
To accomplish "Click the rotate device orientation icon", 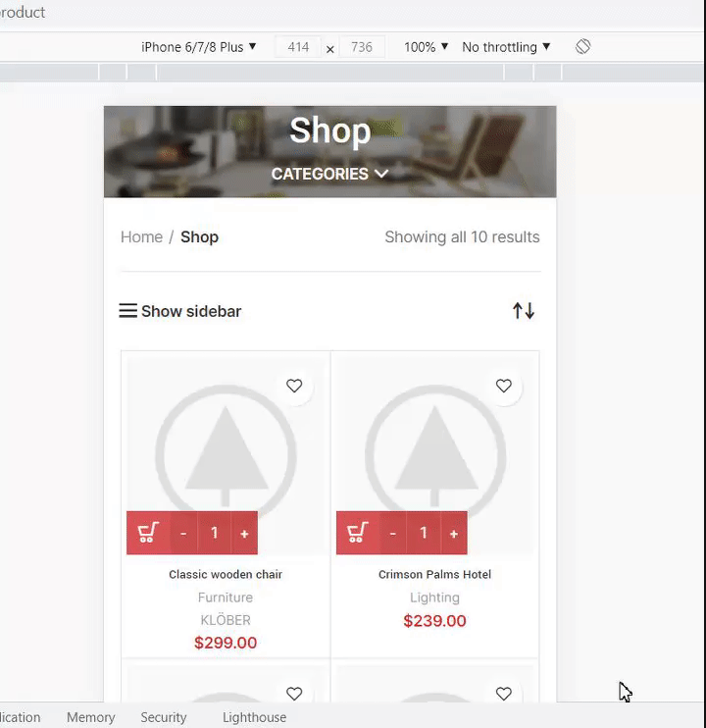I will 582,46.
